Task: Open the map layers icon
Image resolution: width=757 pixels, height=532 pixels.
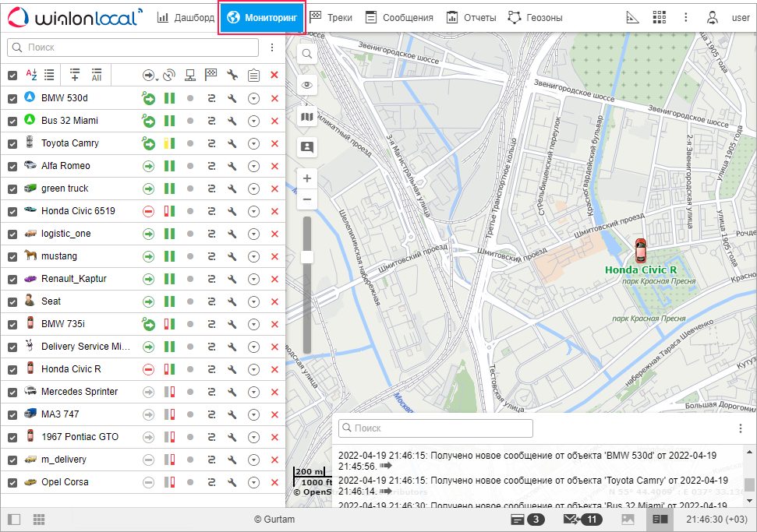Action: 307,117
